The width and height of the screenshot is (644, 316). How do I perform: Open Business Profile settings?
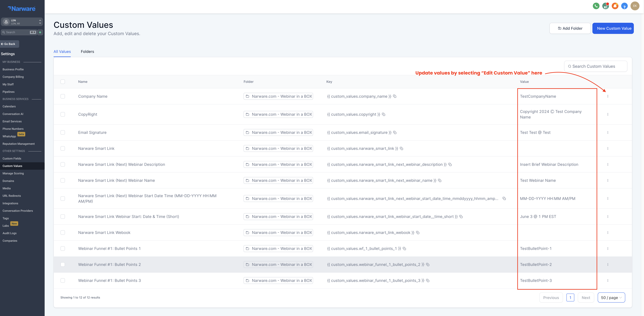13,69
